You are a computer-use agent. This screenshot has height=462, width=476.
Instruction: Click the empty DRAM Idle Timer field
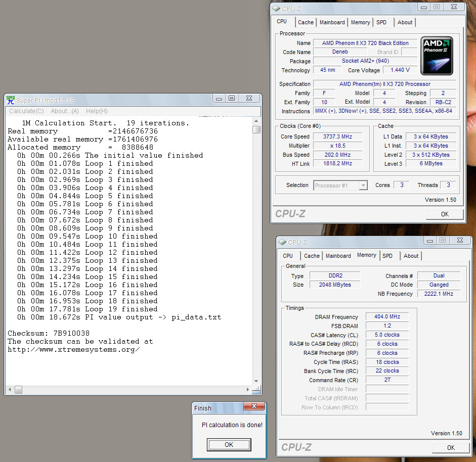click(387, 389)
